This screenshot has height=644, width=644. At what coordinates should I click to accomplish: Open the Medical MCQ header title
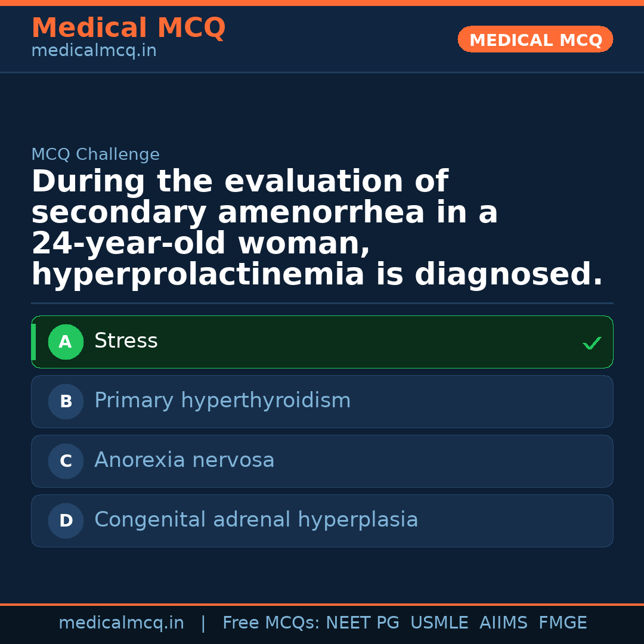click(x=128, y=28)
